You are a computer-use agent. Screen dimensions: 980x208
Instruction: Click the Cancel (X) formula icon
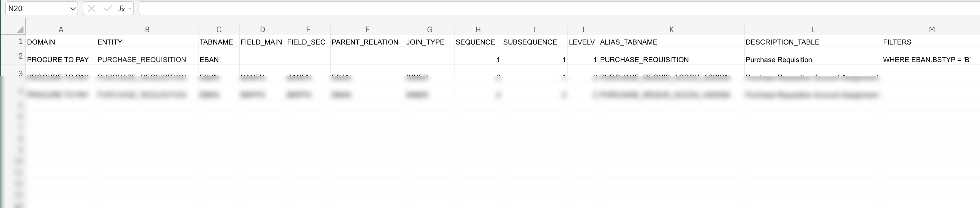pos(91,8)
